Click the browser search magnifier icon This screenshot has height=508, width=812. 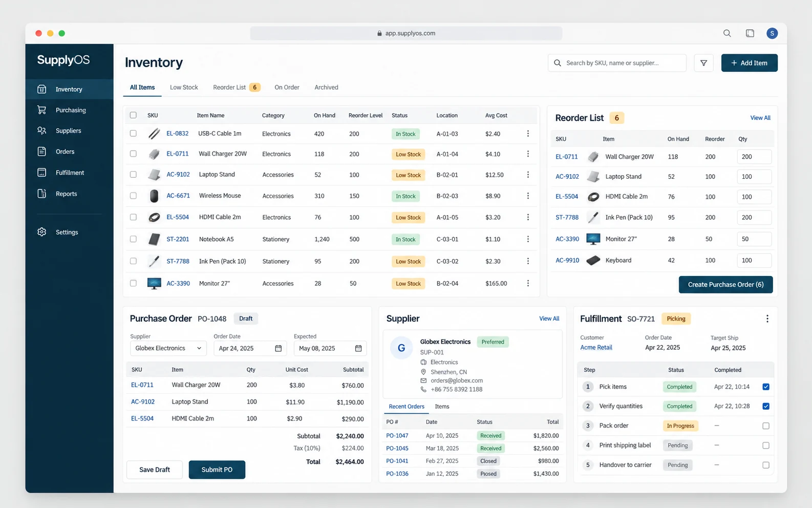click(727, 33)
